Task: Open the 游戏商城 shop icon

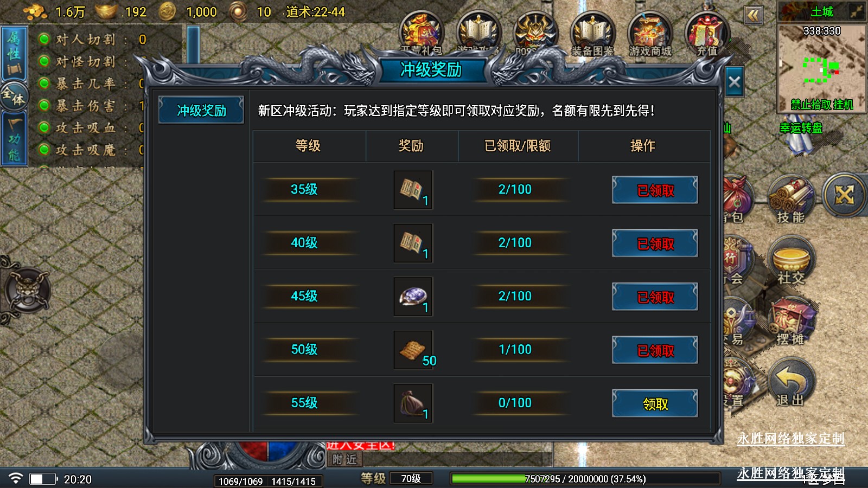Action: tap(650, 34)
